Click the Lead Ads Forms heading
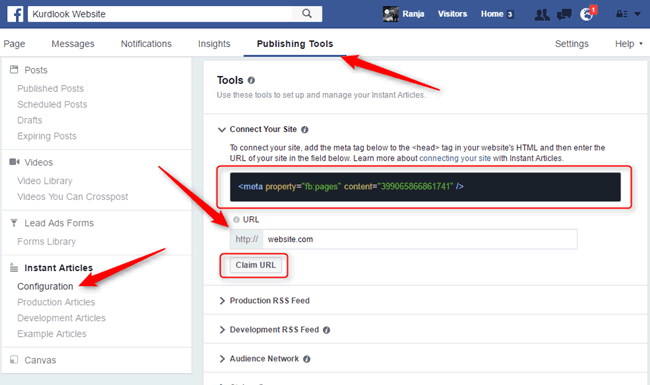Screen dimensions: 650x385 (59, 223)
